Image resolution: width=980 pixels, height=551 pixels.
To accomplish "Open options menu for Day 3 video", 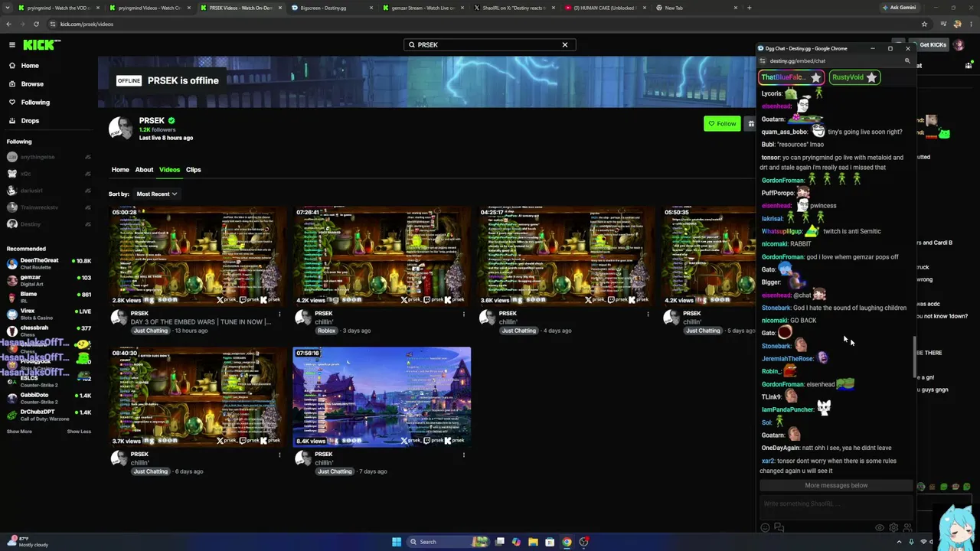I will (279, 314).
